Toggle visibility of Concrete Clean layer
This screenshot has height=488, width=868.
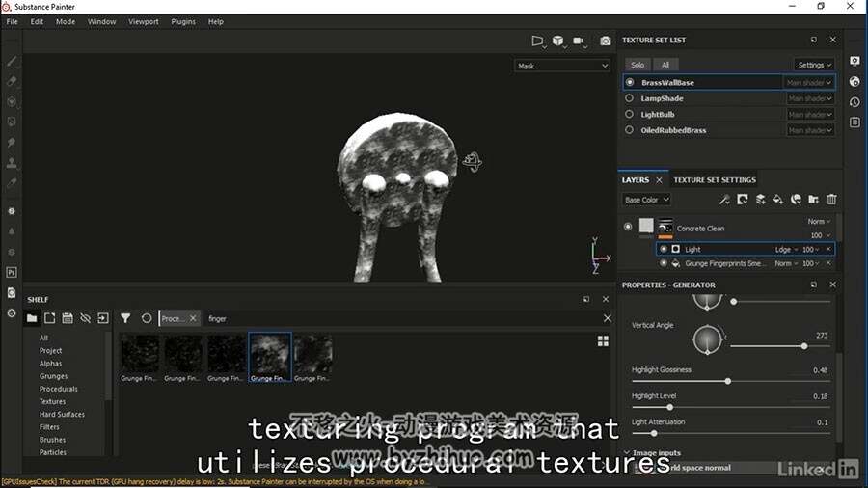click(x=628, y=227)
